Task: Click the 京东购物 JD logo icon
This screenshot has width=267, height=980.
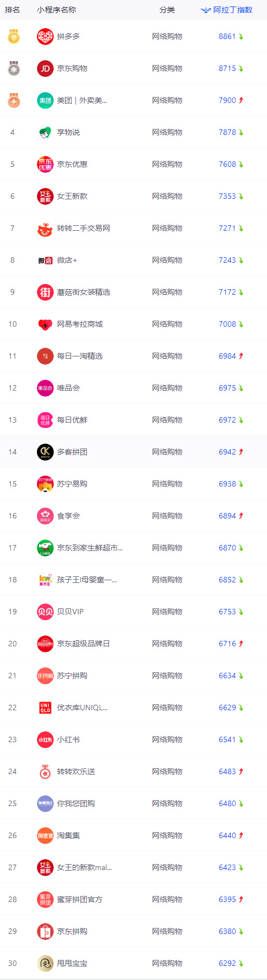Action: pos(45,68)
